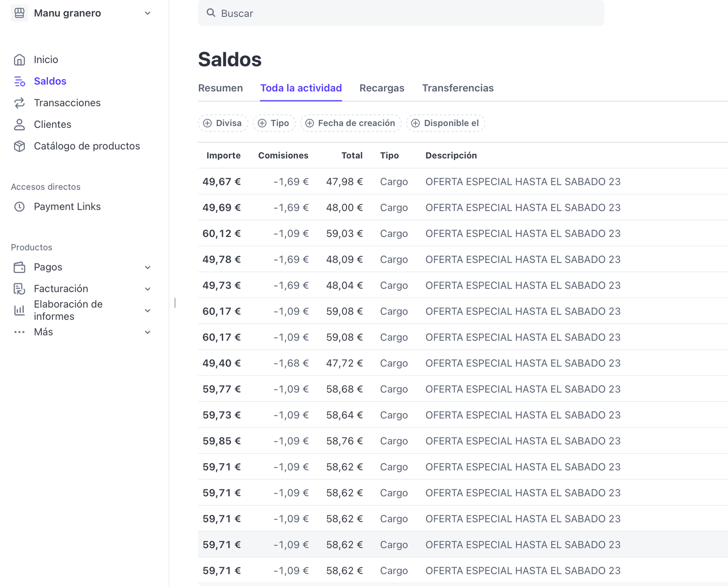Click the Saldos balance icon in sidebar
Screen dimensions: 728x587
point(19,82)
